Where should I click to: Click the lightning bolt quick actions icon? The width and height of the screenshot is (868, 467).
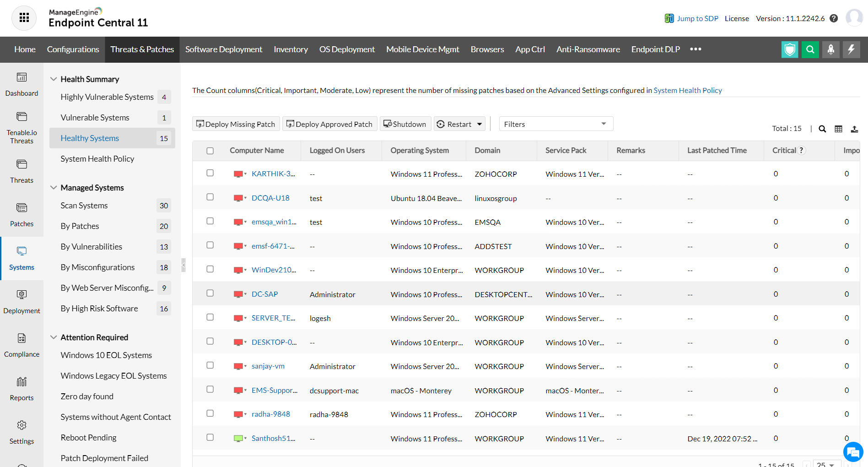(851, 49)
